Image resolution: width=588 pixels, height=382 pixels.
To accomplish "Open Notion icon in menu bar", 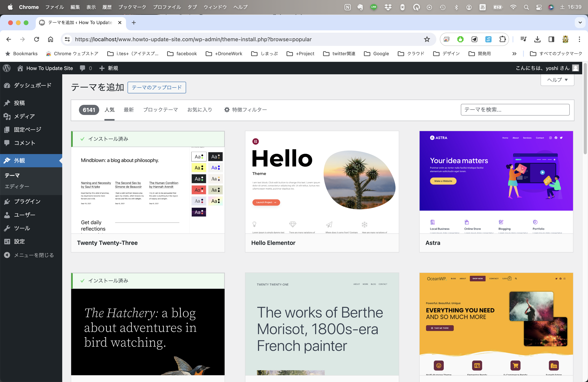I will [347, 7].
